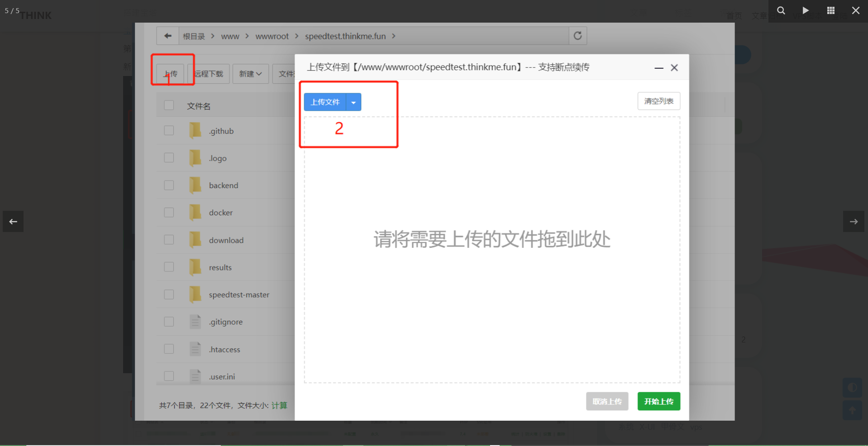Go to the previous image in lightbox

click(13, 222)
